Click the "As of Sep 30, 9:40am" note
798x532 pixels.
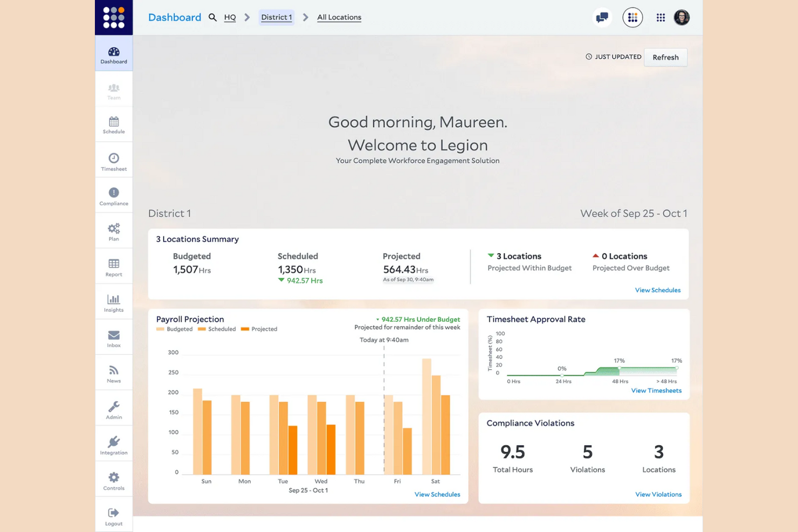408,279
